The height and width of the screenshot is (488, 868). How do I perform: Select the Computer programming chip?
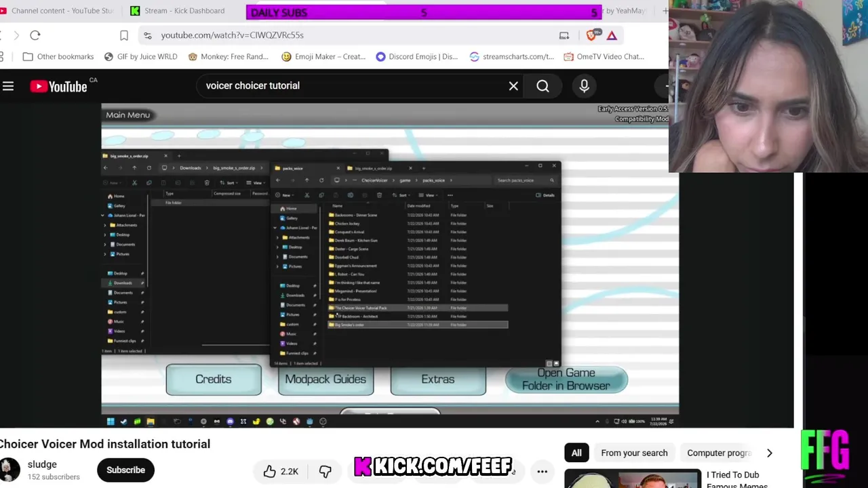coord(718,453)
